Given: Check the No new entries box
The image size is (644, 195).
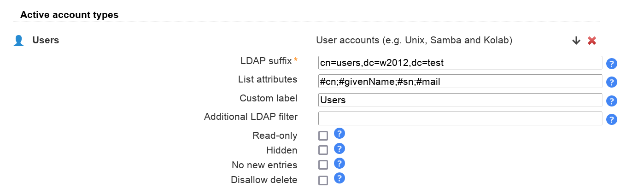Looking at the screenshot, I should pos(323,165).
